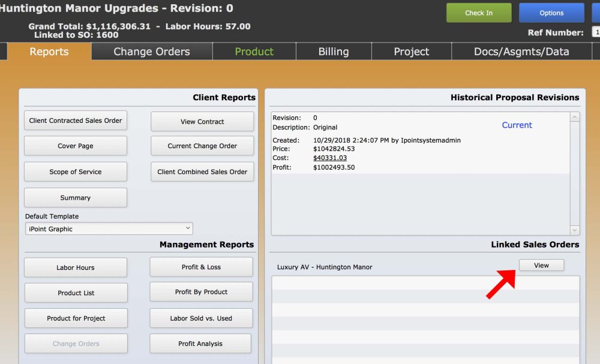The width and height of the screenshot is (600, 364).
Task: Click the green Check In button
Action: point(479,13)
